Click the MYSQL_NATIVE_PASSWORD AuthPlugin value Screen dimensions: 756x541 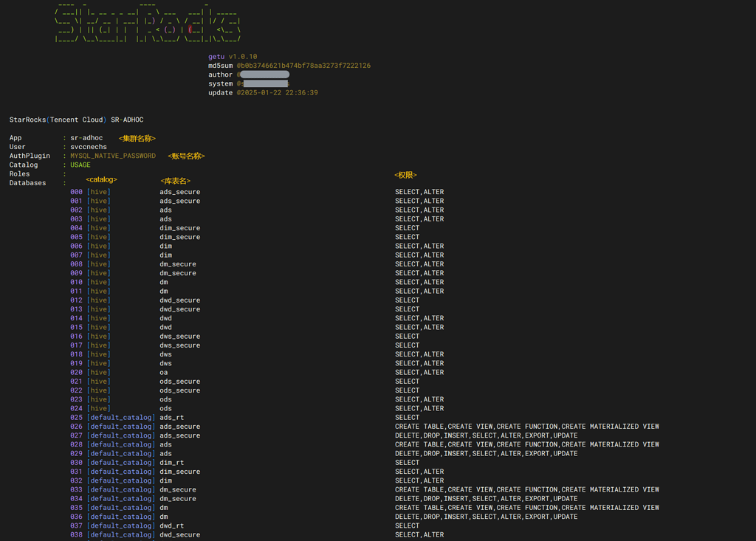click(113, 156)
